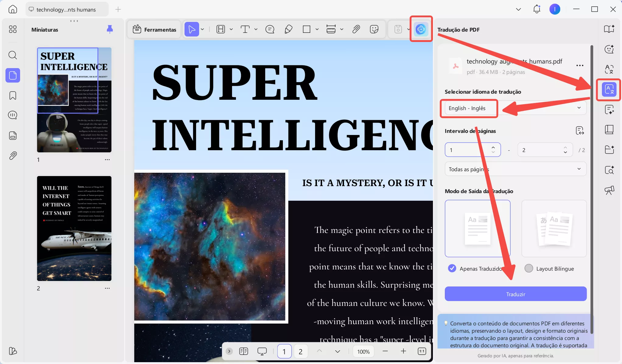Open the 100% zoom level dropdown
Screen dimensions: 622x364
click(363, 352)
